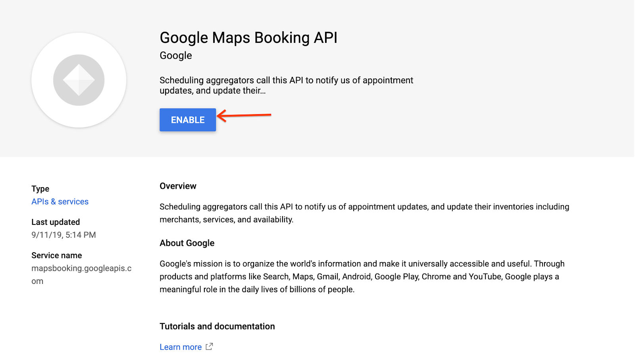Click the Last updated date 9/11/19

(x=63, y=235)
